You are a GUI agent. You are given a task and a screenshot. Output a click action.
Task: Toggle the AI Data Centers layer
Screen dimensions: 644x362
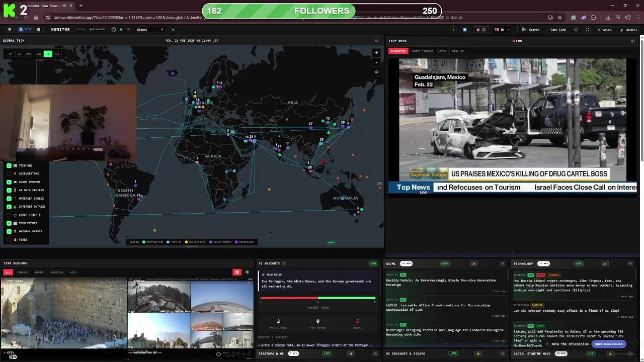coord(9,190)
